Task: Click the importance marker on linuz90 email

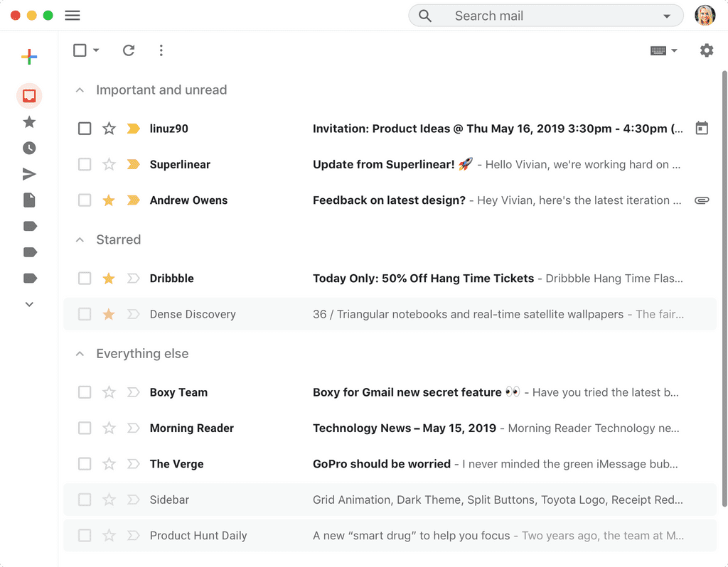Action: point(133,129)
